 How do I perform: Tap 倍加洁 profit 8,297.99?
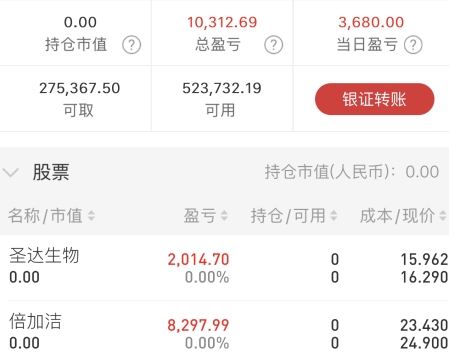(x=198, y=325)
